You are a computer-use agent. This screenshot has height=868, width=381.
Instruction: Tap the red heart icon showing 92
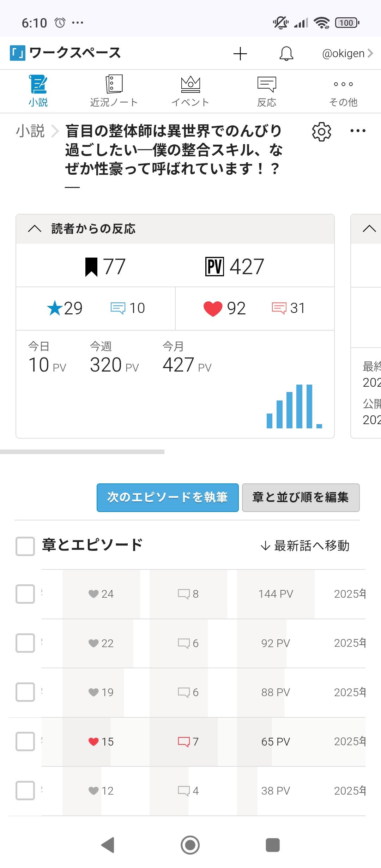tap(213, 309)
